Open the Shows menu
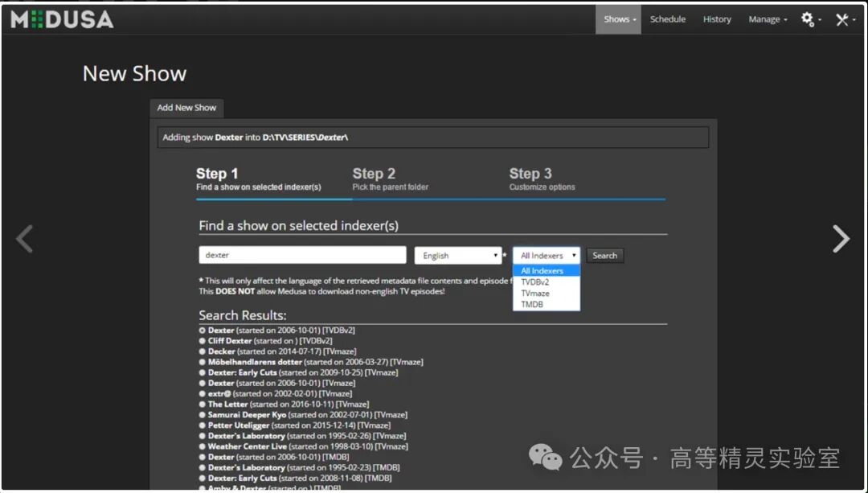 (618, 19)
